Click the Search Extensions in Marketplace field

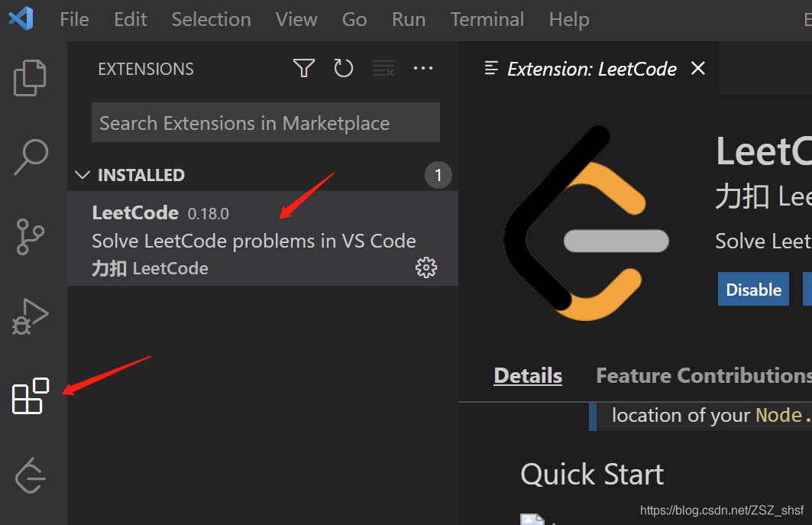point(266,122)
